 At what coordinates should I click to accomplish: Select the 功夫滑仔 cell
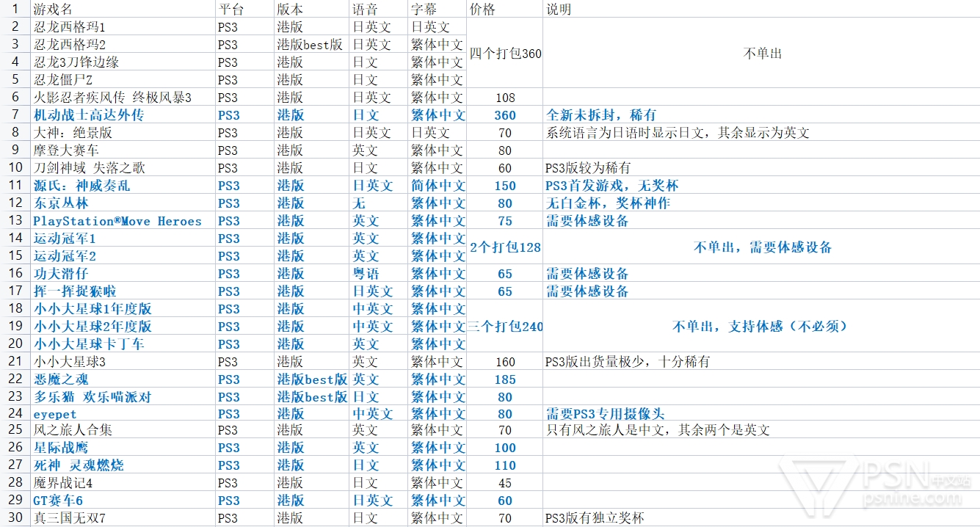(x=123, y=273)
